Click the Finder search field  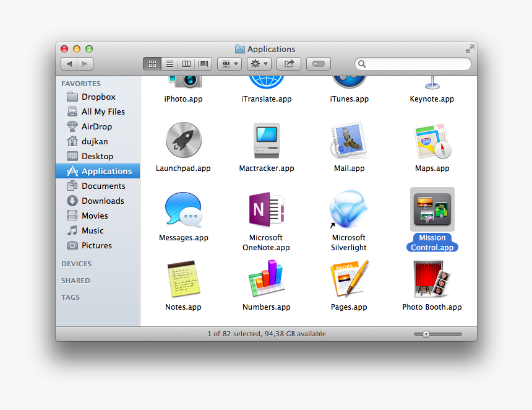(413, 64)
